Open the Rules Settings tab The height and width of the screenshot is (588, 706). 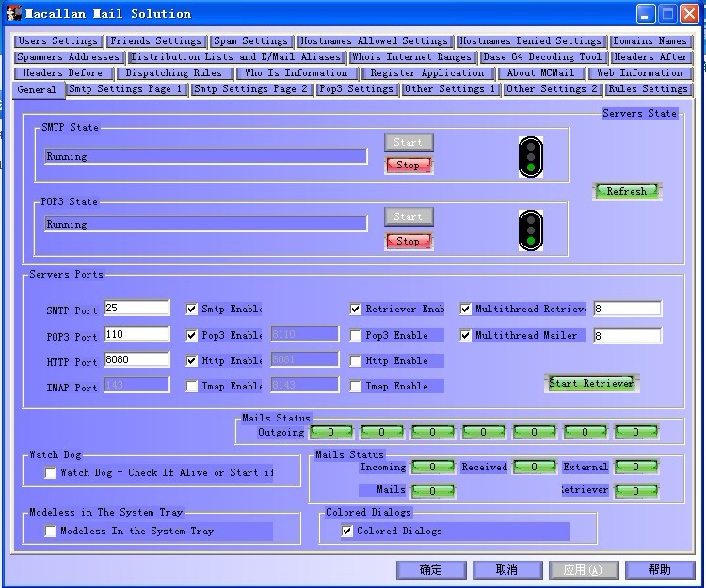(x=649, y=89)
